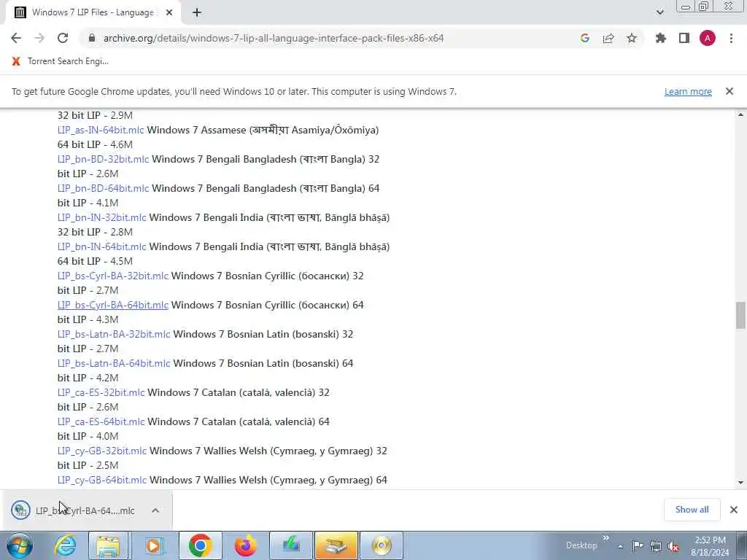747x560 pixels.
Task: Open the yellow highlighted taskbar app
Action: (336, 545)
